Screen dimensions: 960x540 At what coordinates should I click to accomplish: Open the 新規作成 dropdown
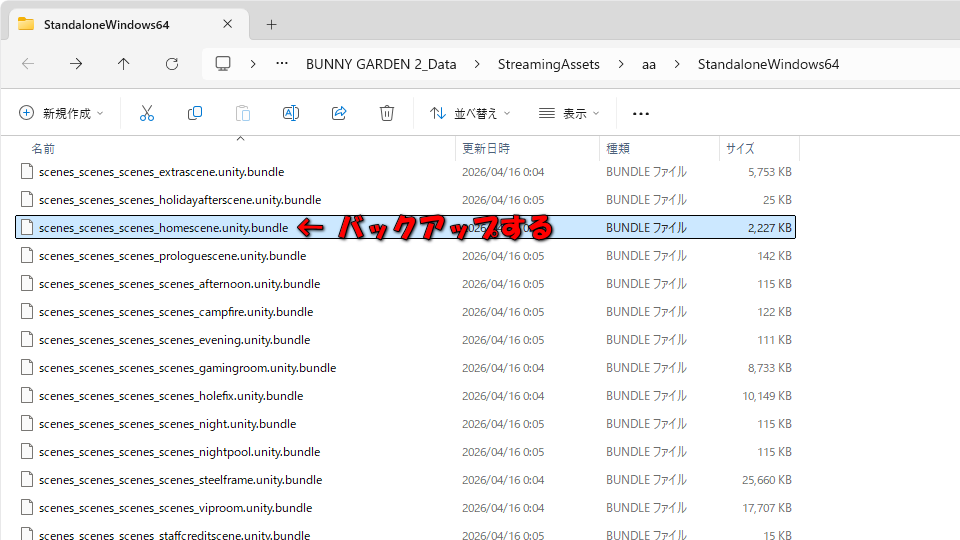[x=61, y=114]
